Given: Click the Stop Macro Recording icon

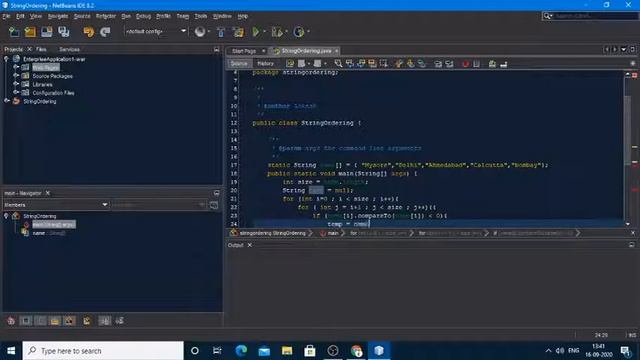Looking at the screenshot, I should (x=476, y=64).
